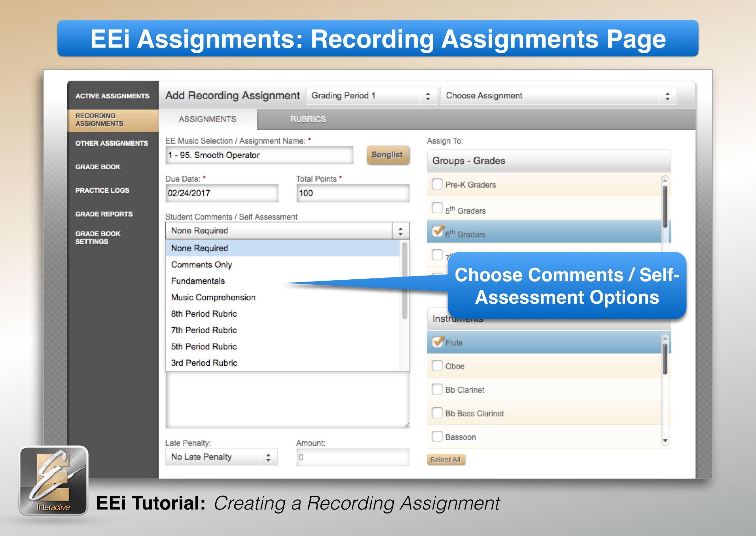This screenshot has height=536, width=756.
Task: Click the Songlist button
Action: click(387, 155)
